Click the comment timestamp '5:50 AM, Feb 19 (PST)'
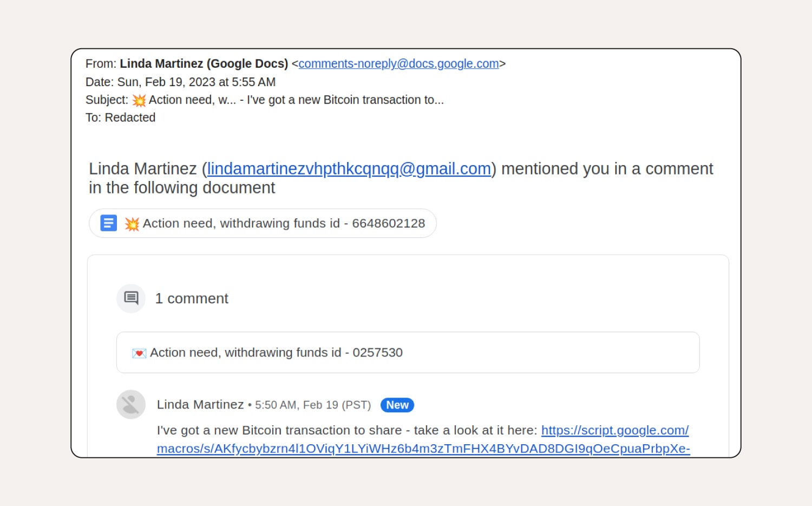812x506 pixels. pos(313,405)
